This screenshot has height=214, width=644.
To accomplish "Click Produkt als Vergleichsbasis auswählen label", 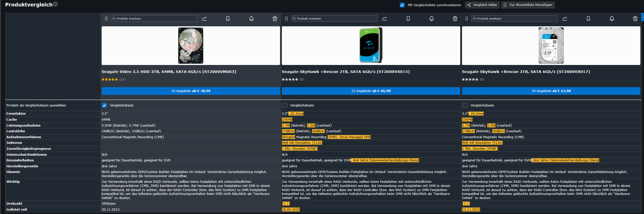I will (36, 105).
